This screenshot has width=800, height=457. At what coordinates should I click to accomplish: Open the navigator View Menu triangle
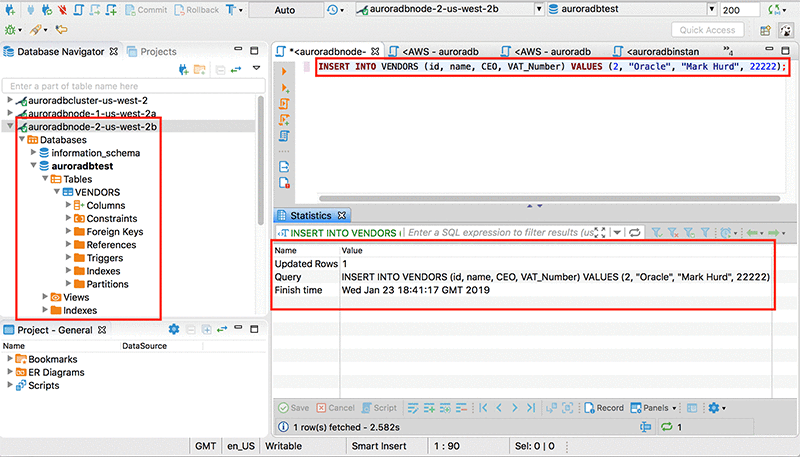click(257, 68)
